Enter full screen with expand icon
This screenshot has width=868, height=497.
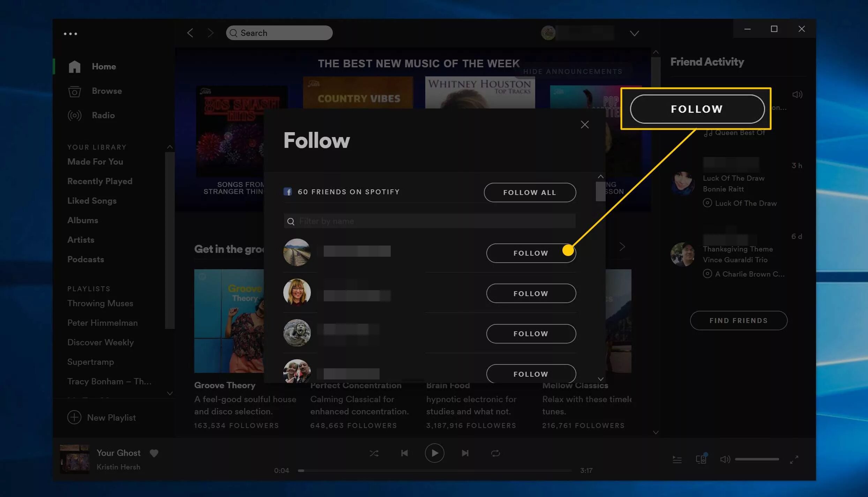click(x=794, y=459)
